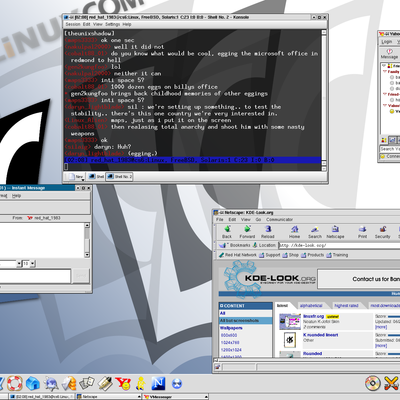Open the font name dropdown in Instant Message
Viewport: 400px width, 400px height.
pyautogui.click(x=19, y=264)
